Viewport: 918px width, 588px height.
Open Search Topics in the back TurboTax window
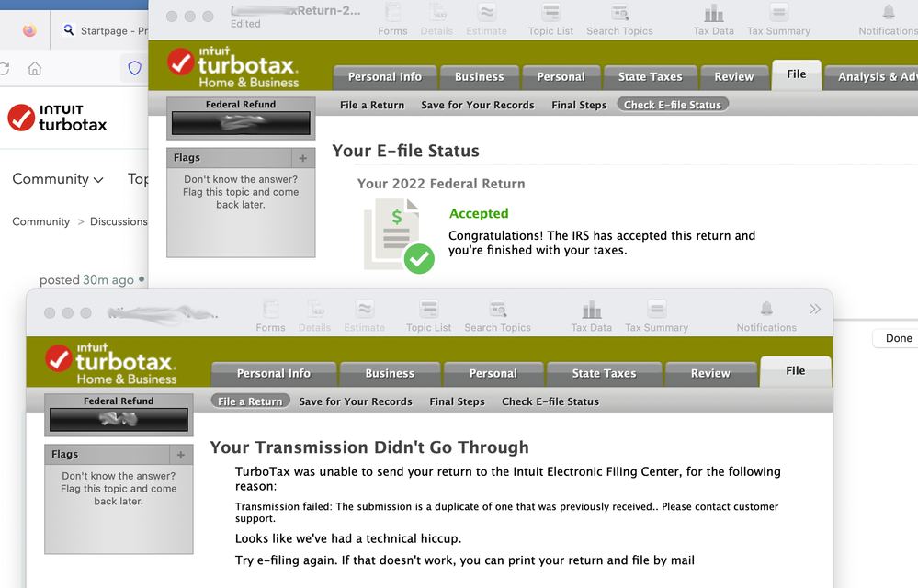[x=619, y=19]
